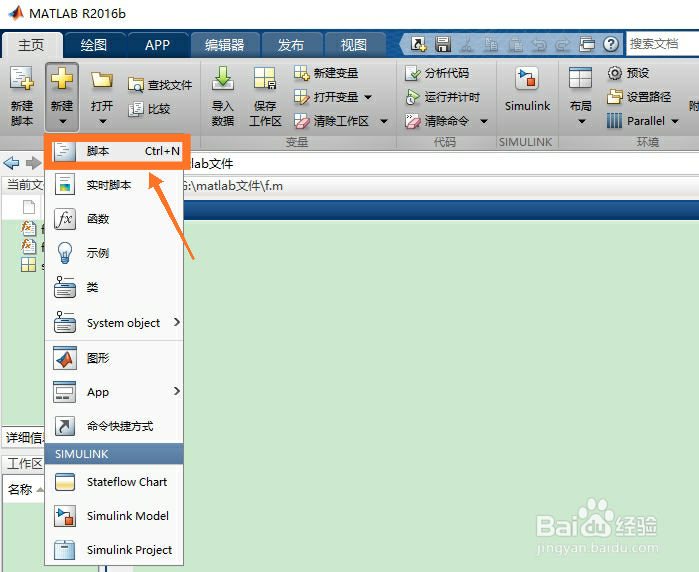Open Preferences (预设) gear
The height and width of the screenshot is (572, 699).
[x=628, y=73]
